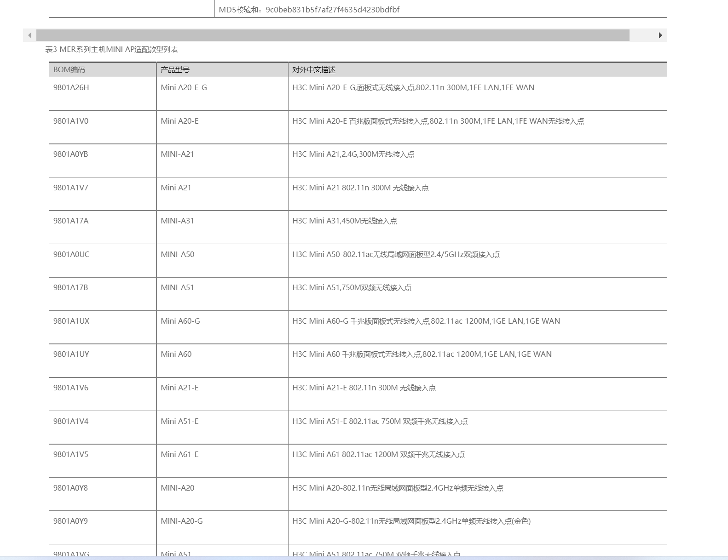
Task: Select BOM code 9801A1V5
Action: [71, 454]
